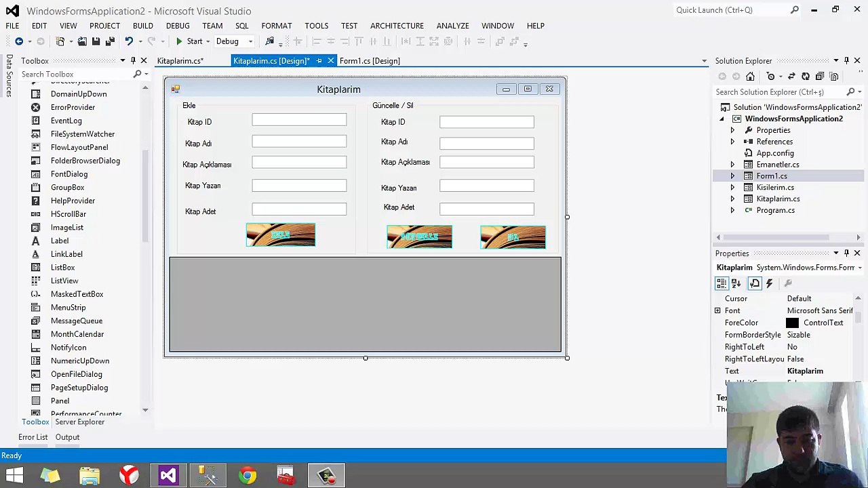
Task: Open the BUILD menu
Action: 142,26
